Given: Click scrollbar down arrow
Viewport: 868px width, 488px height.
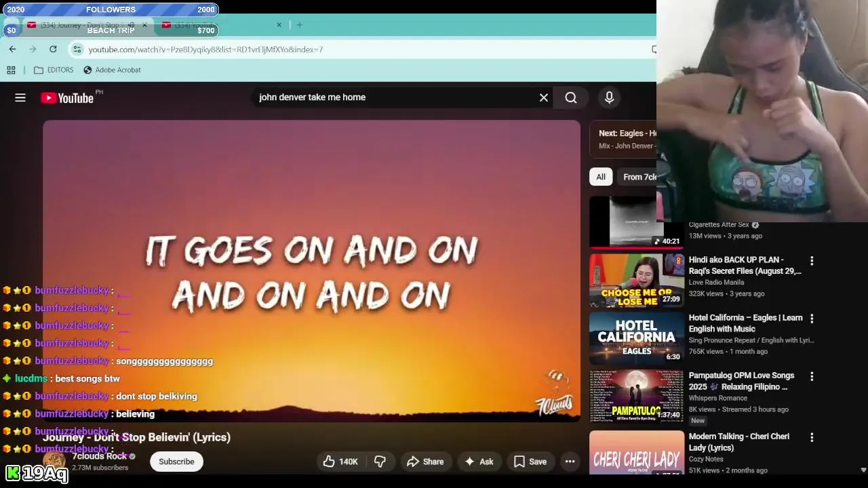Looking at the screenshot, I should pos(863,470).
